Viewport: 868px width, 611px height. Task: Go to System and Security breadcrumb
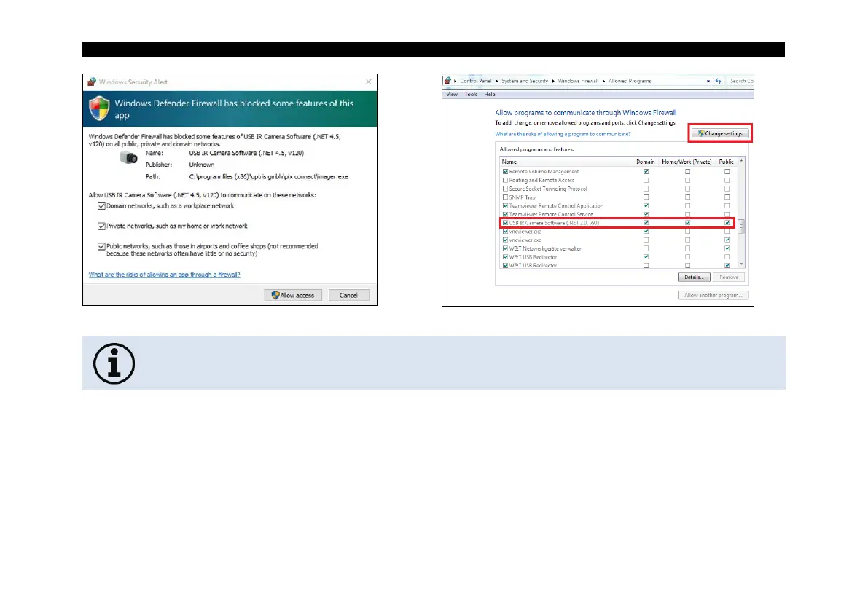pyautogui.click(x=525, y=81)
